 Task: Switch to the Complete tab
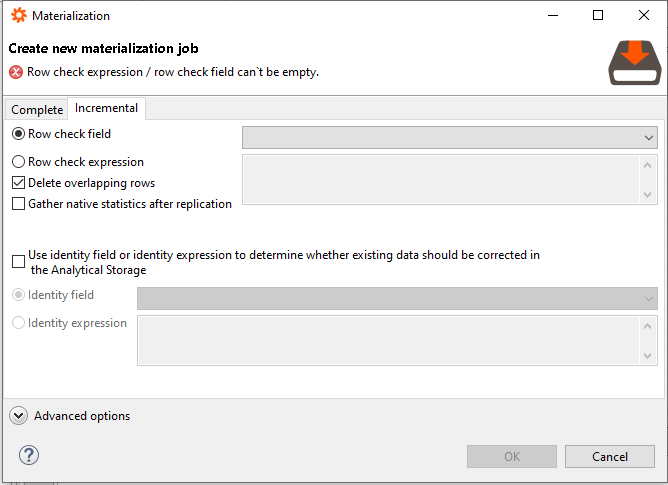click(x=37, y=110)
